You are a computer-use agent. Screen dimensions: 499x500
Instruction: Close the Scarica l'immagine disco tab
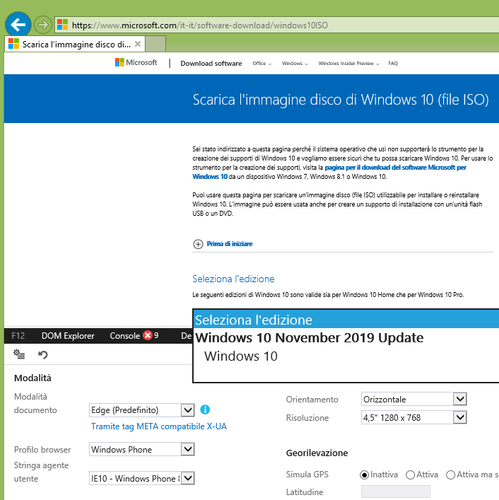click(x=138, y=44)
